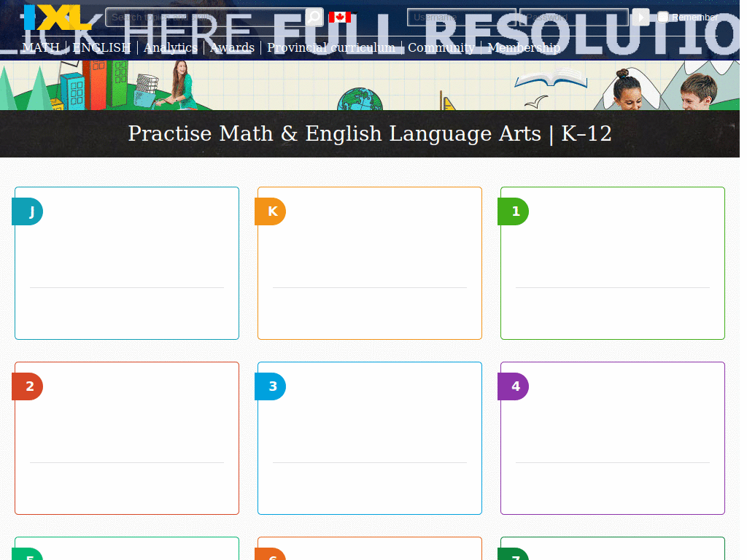Click the search magnifier icon

(x=314, y=17)
